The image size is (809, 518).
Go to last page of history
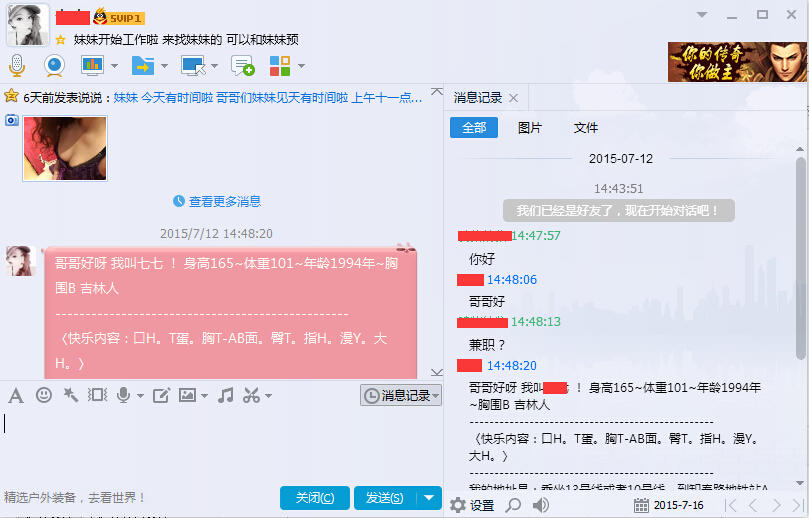798,505
